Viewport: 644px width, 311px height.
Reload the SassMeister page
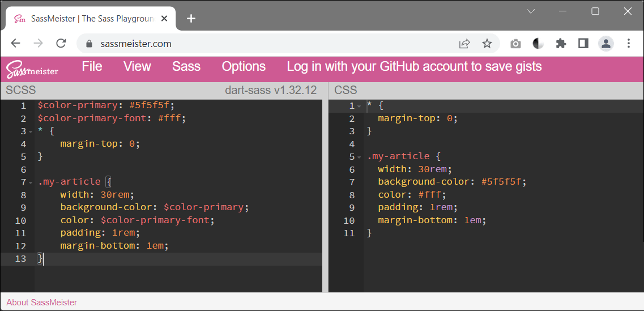coord(61,44)
